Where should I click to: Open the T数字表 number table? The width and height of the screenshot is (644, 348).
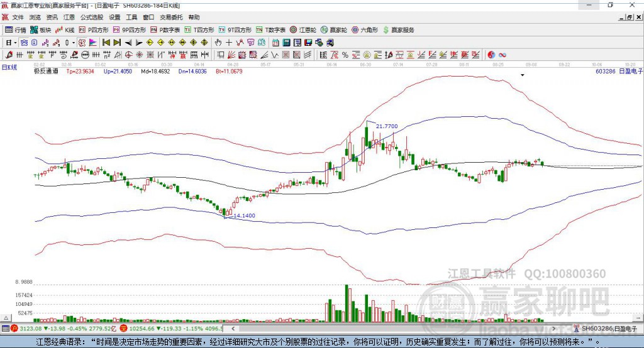click(270, 30)
